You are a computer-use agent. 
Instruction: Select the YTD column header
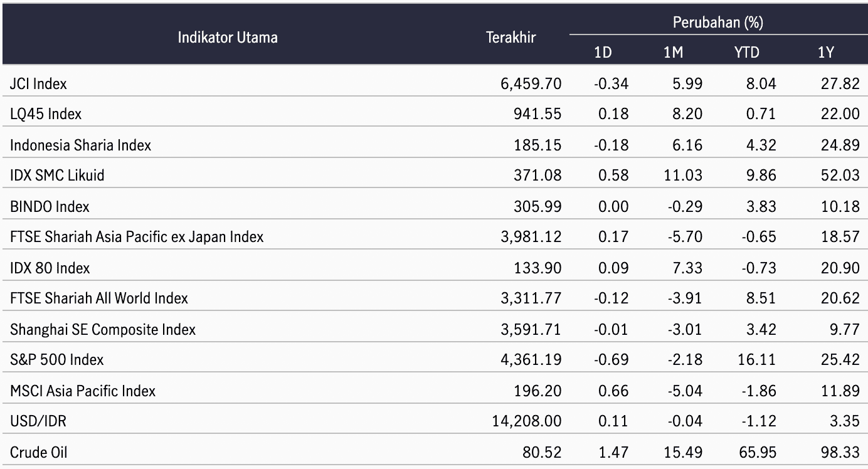pos(746,53)
